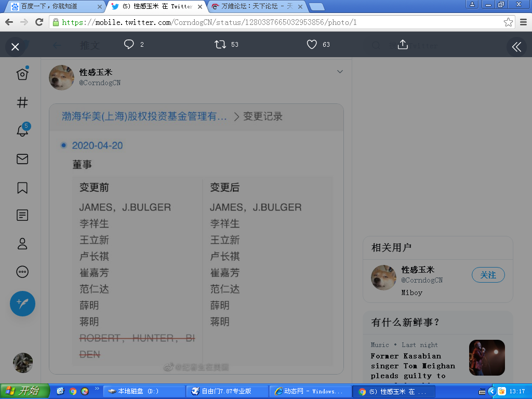
Task: Click the retweet icon
Action: coord(220,45)
